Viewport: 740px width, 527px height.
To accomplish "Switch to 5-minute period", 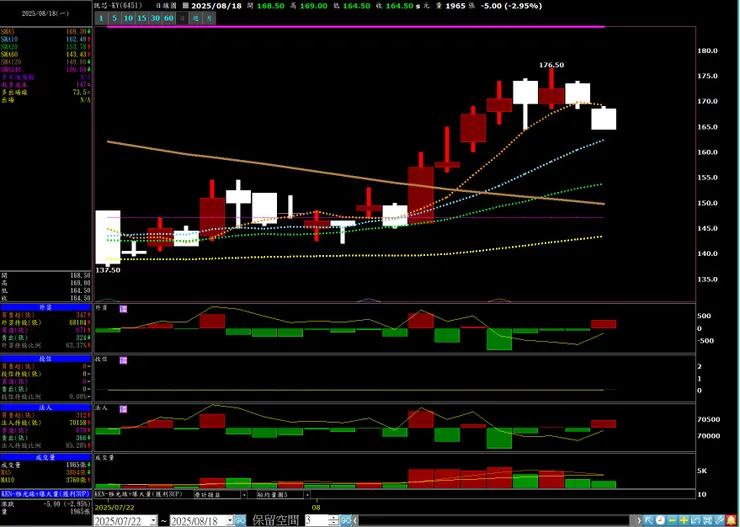I will (x=114, y=18).
